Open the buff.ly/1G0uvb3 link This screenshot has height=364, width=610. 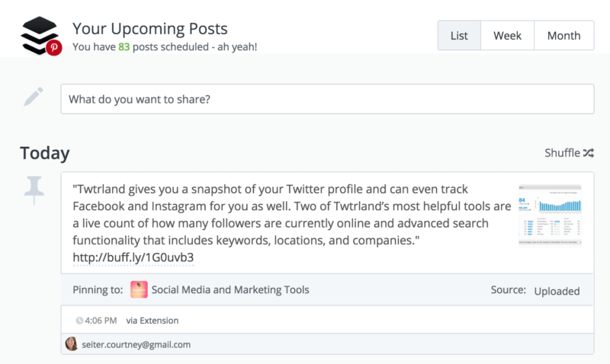(133, 257)
